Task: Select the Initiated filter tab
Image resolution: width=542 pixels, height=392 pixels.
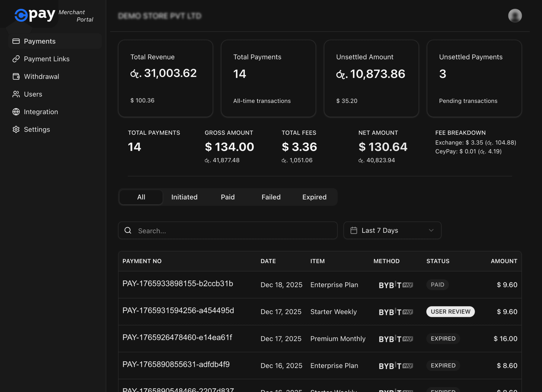Action: tap(184, 197)
